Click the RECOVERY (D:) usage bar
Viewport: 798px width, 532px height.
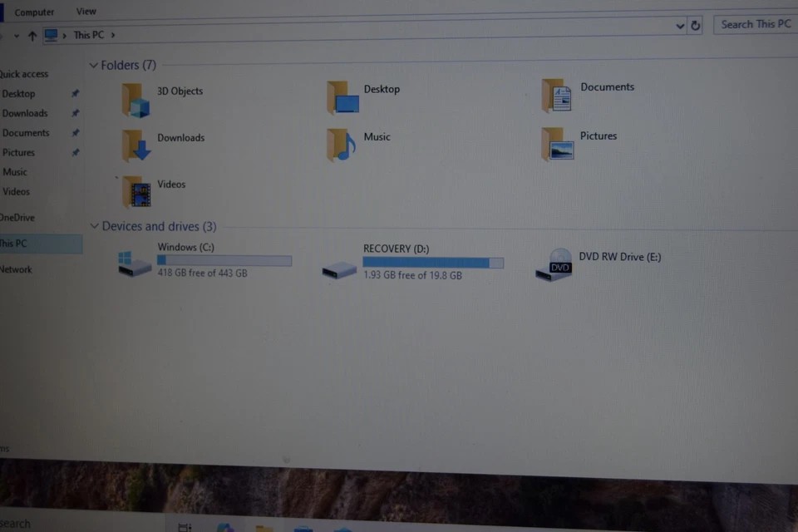click(433, 262)
